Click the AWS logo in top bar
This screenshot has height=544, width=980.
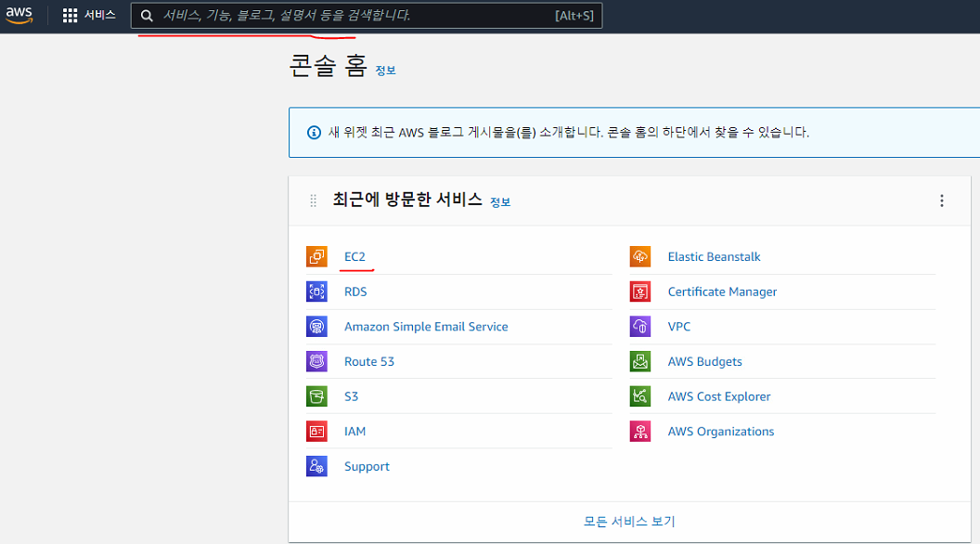click(19, 15)
